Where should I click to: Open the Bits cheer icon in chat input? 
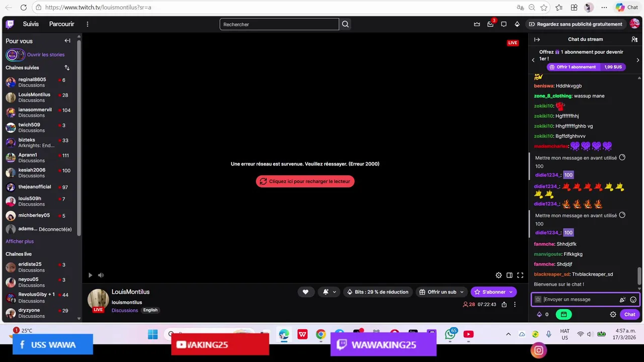coord(622,300)
